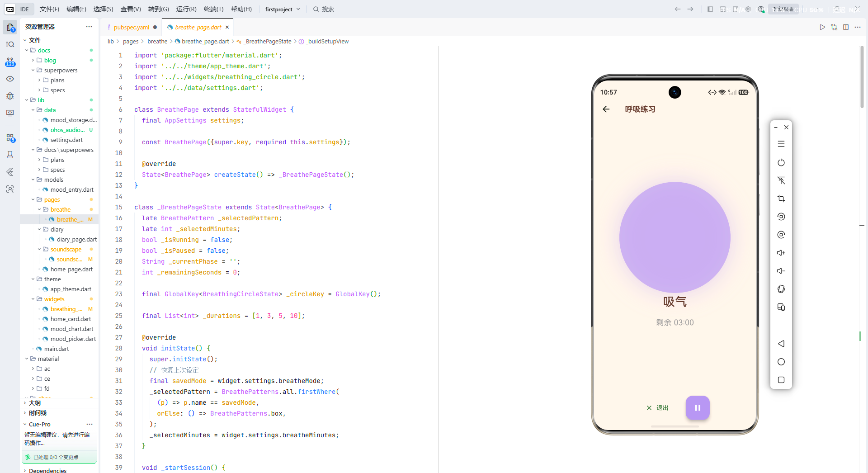Collapse the docs folder
The image size is (868, 473).
pos(27,50)
